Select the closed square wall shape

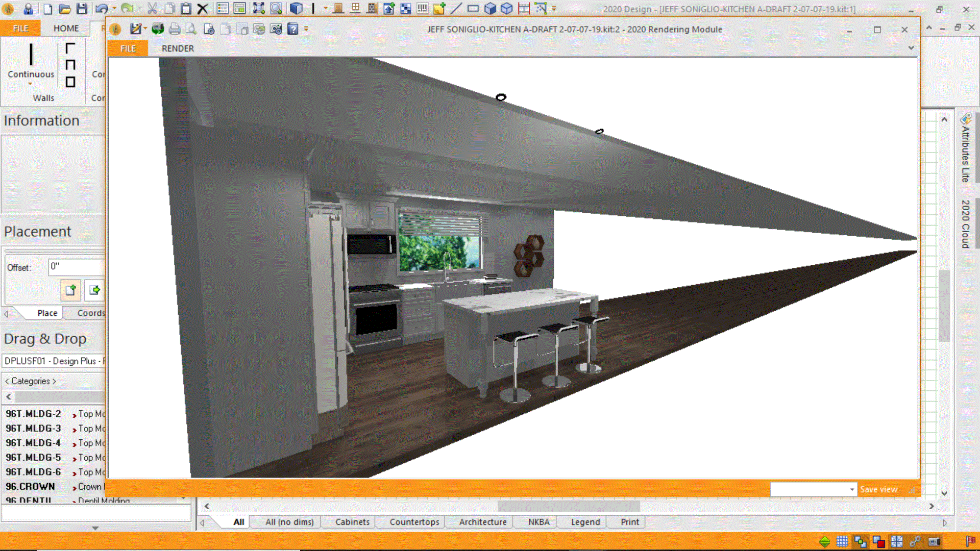[x=70, y=82]
